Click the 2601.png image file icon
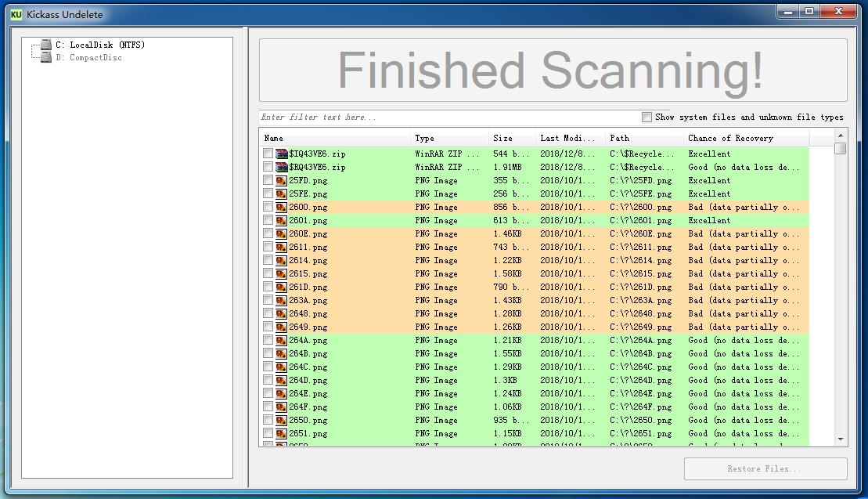The height and width of the screenshot is (499, 868). pos(282,220)
